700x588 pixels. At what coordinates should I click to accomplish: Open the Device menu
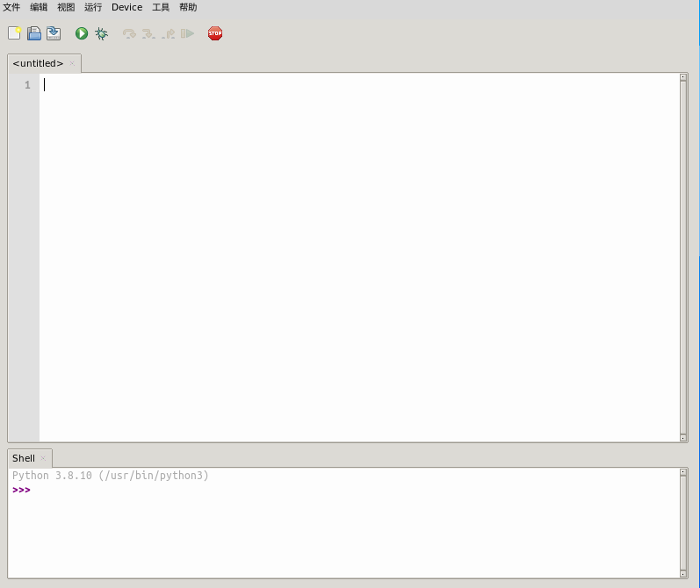tap(126, 7)
